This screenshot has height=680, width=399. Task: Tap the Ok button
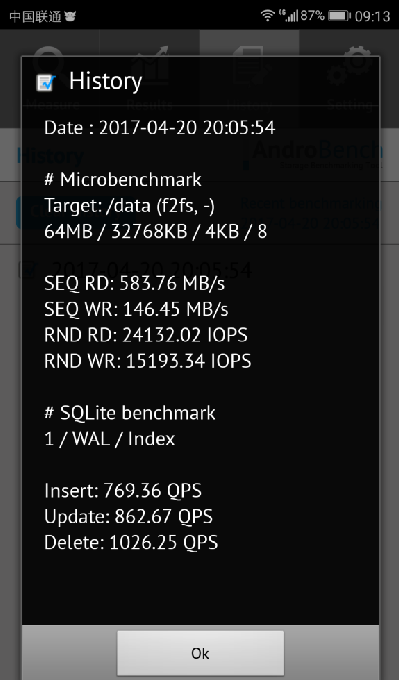tap(200, 653)
